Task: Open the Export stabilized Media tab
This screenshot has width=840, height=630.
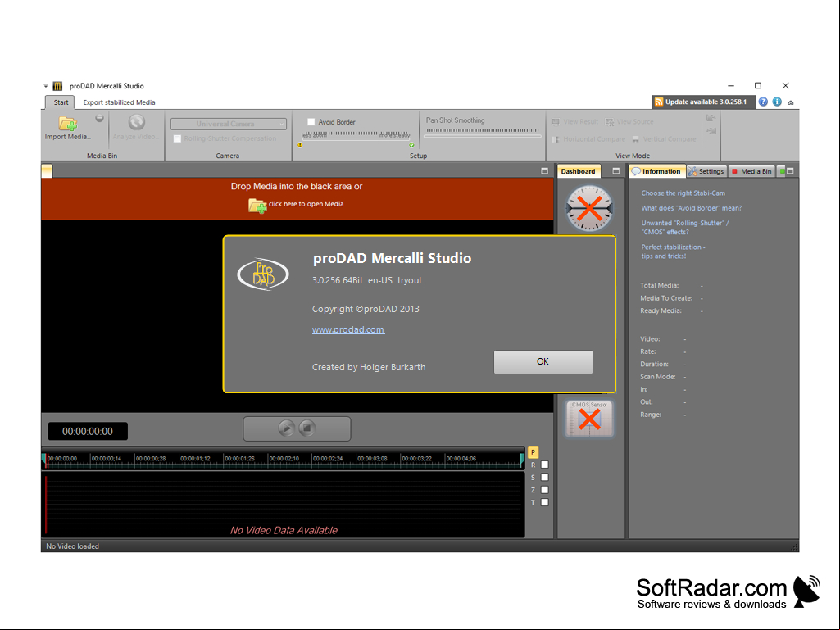Action: 119,102
